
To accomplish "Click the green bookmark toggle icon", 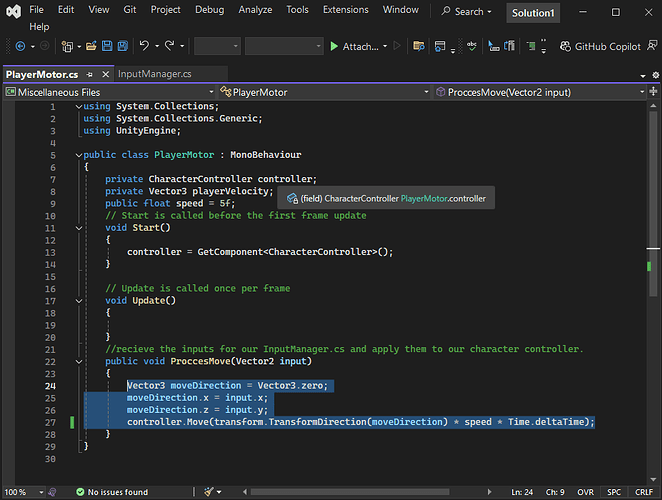I will tap(531, 46).
